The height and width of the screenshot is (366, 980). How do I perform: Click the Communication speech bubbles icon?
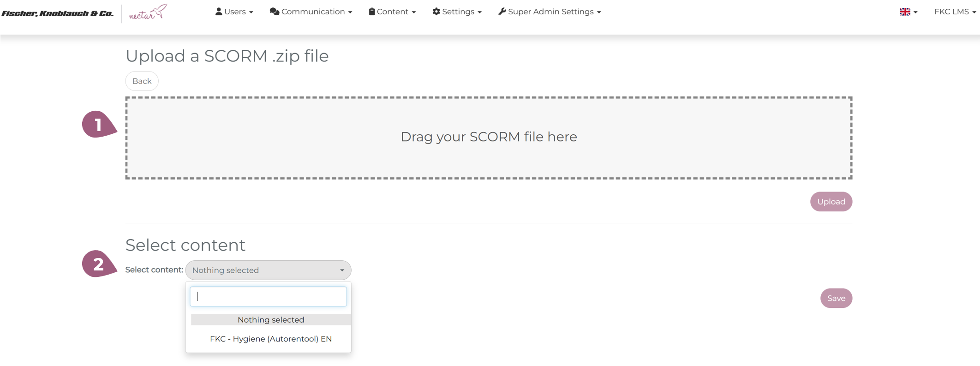click(274, 12)
